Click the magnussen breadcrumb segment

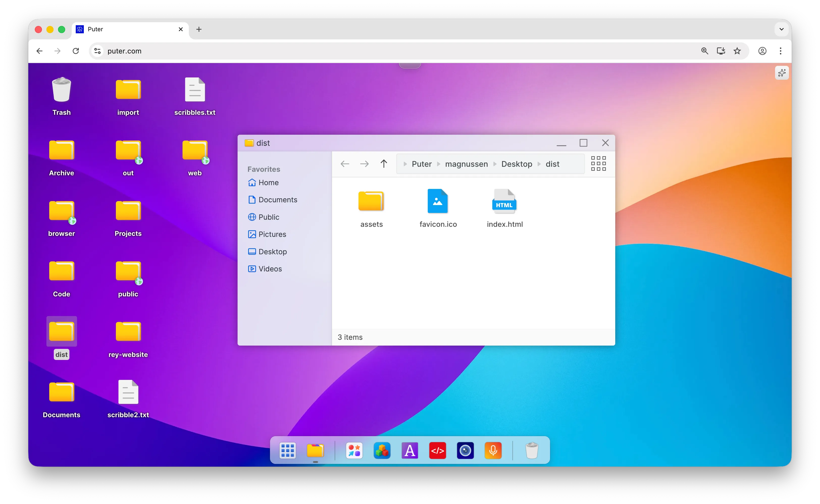pyautogui.click(x=466, y=164)
